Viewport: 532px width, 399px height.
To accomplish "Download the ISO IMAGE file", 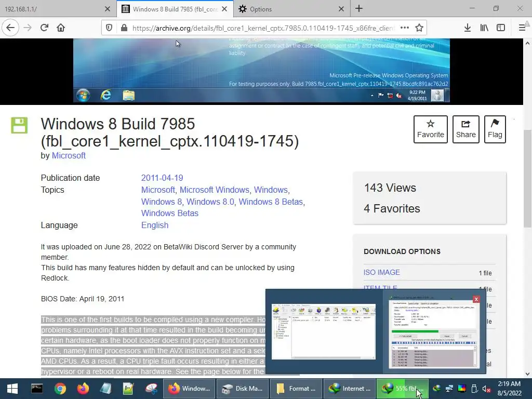I will (x=382, y=272).
